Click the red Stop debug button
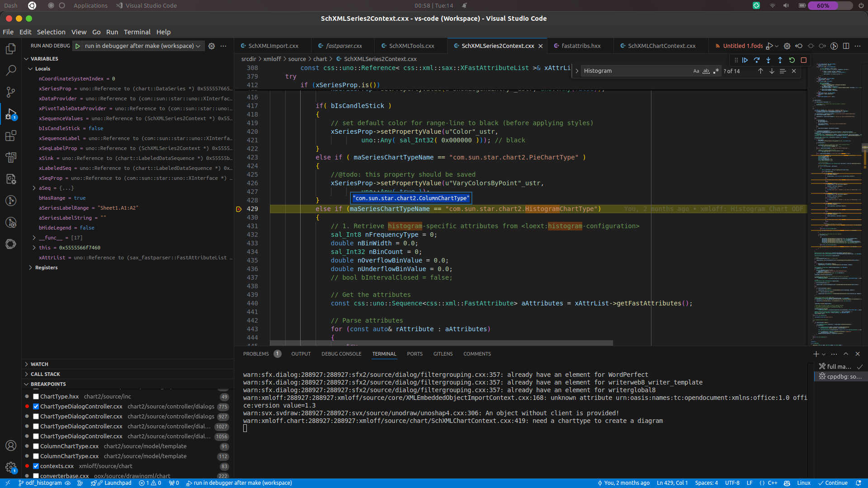Viewport: 868px width, 488px height. click(804, 60)
